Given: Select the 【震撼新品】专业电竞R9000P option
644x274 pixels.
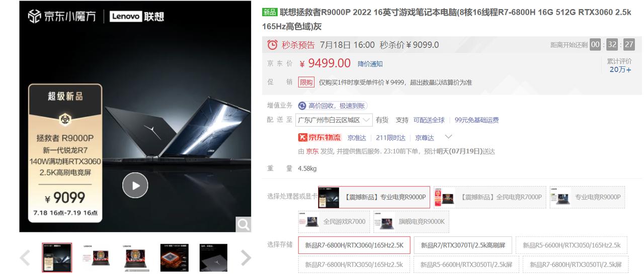Looking at the screenshot, I should (x=374, y=197).
